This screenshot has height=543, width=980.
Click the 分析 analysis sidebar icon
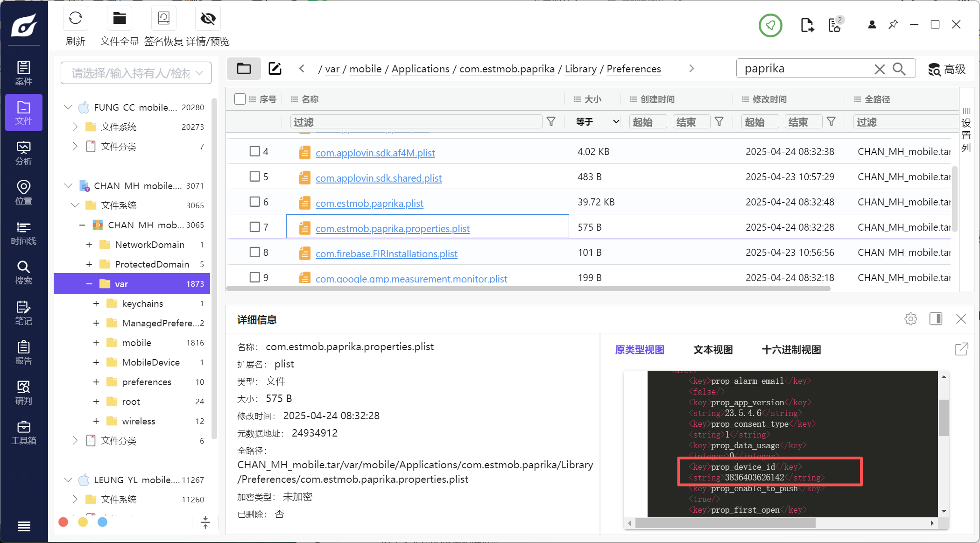[23, 153]
